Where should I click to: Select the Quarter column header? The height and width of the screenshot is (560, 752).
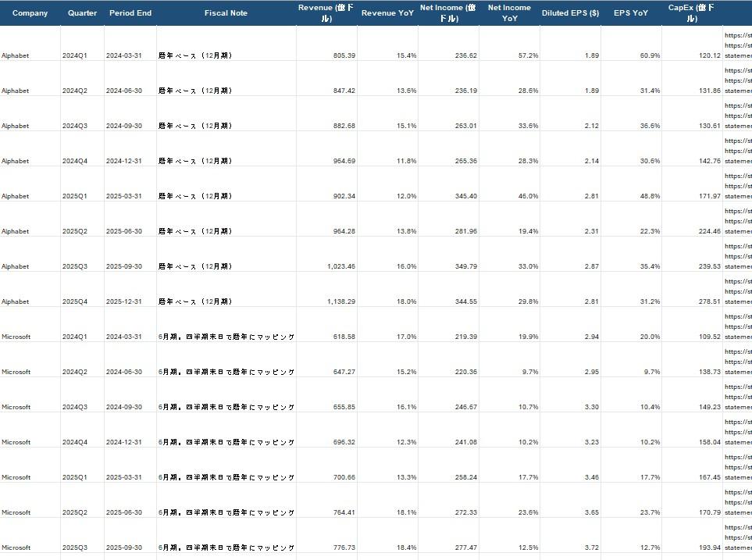(83, 13)
